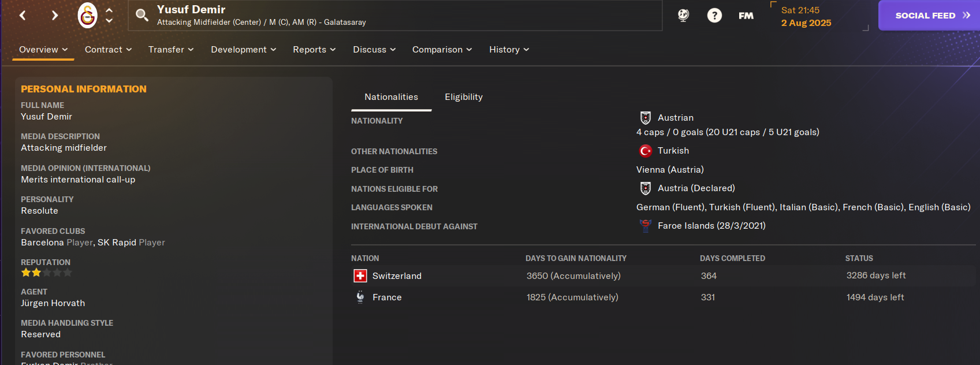Open the Comparison dropdown menu
This screenshot has height=365, width=980.
click(442, 50)
